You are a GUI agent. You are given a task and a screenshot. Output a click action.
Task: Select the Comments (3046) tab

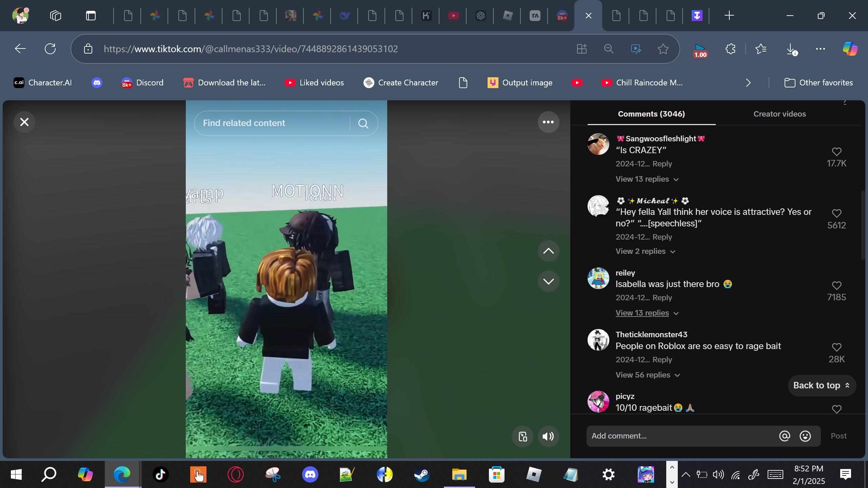click(x=651, y=114)
